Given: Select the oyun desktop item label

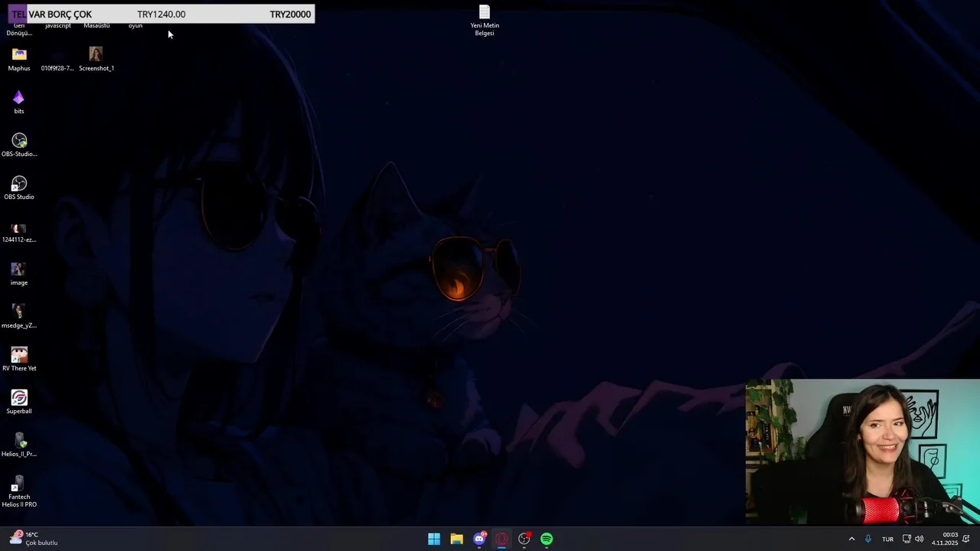Looking at the screenshot, I should [136, 25].
